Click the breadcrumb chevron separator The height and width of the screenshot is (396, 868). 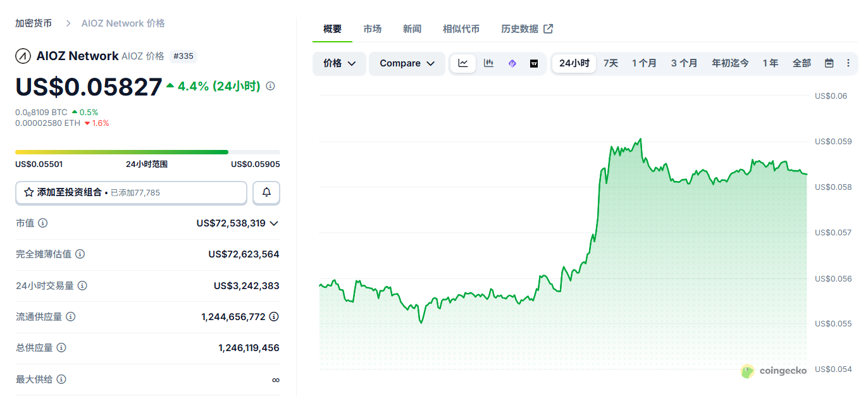click(68, 23)
